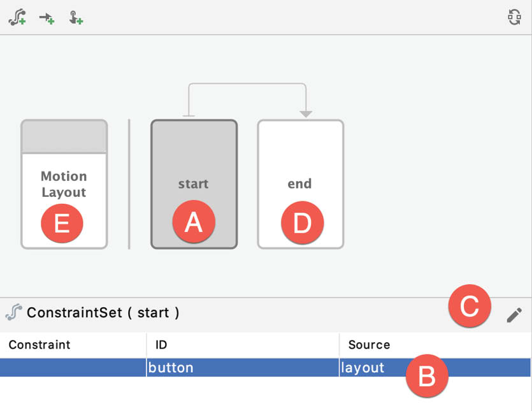
Task: Click the pencil edit icon
Action: click(x=514, y=315)
